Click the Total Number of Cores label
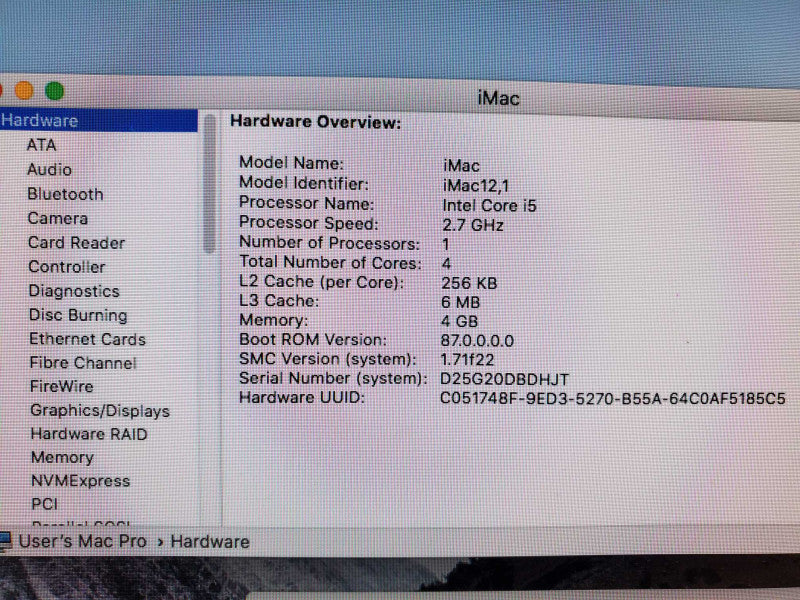Viewport: 800px width, 600px height. point(331,263)
